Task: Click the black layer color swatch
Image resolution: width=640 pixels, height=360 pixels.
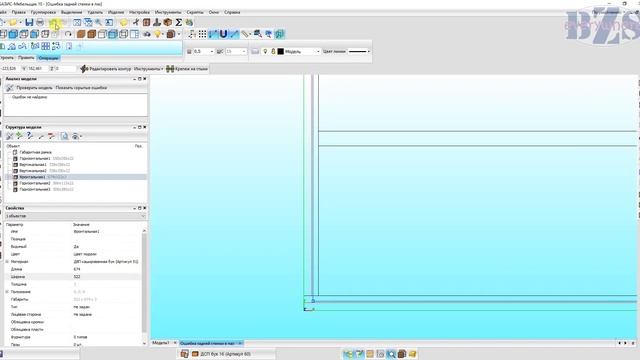Action: (280, 51)
